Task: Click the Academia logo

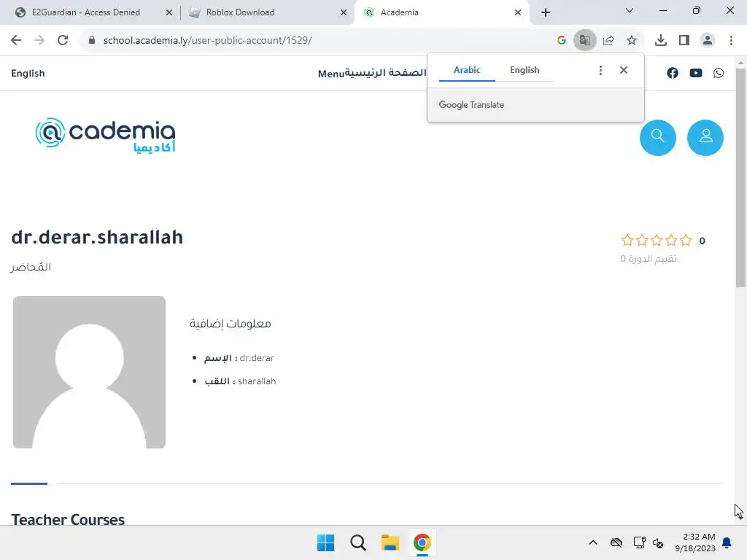Action: click(x=105, y=135)
